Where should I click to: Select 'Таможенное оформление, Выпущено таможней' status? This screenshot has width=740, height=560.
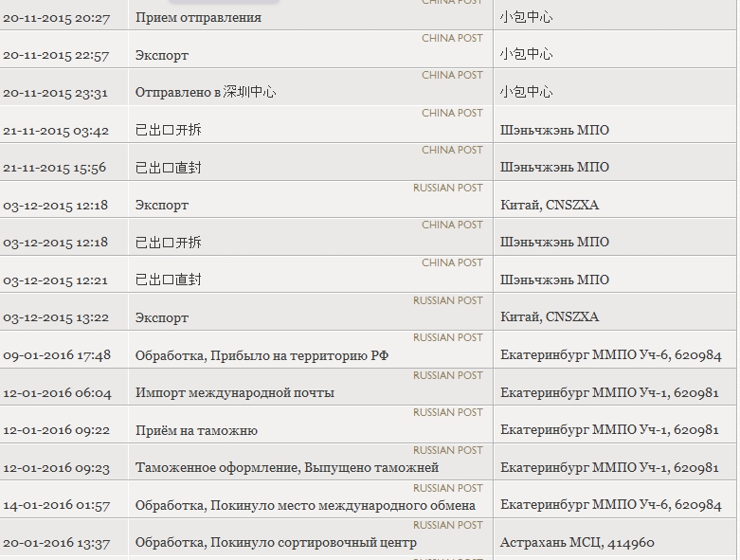287,467
